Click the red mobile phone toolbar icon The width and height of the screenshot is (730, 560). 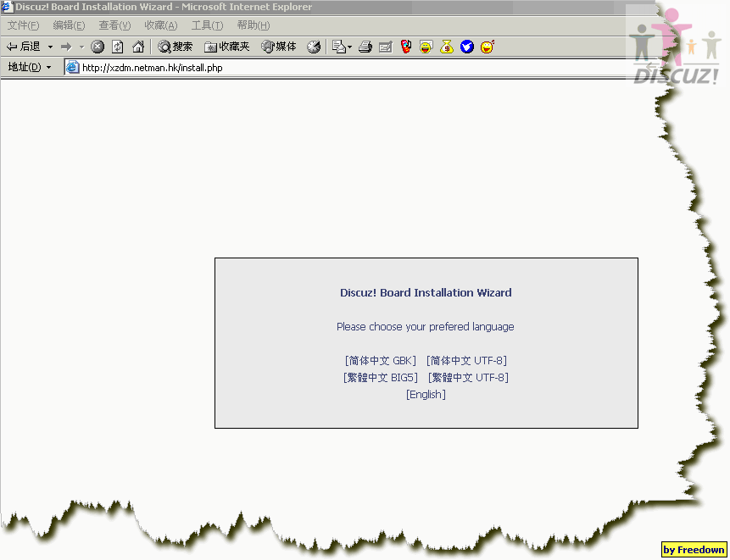point(406,47)
